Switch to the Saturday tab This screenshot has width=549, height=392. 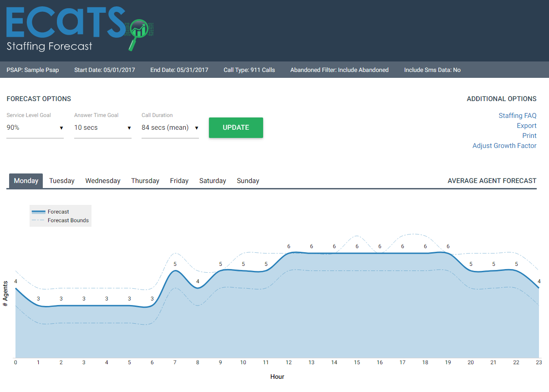click(x=213, y=181)
